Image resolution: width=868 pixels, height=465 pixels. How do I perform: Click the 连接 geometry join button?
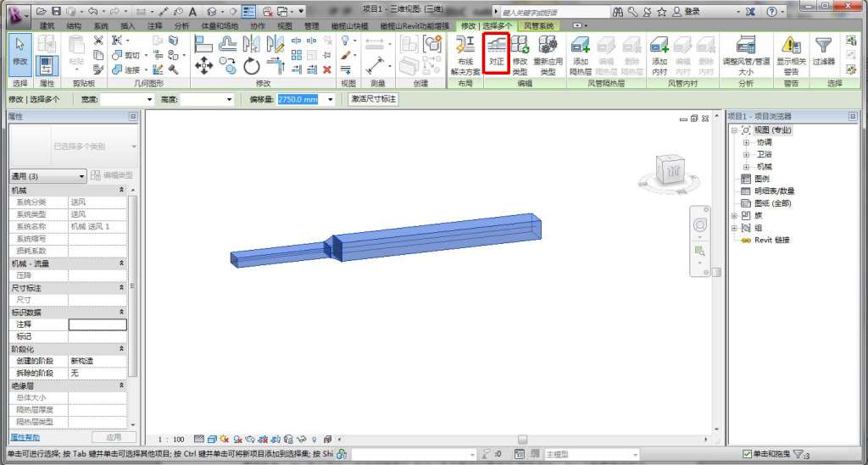125,69
